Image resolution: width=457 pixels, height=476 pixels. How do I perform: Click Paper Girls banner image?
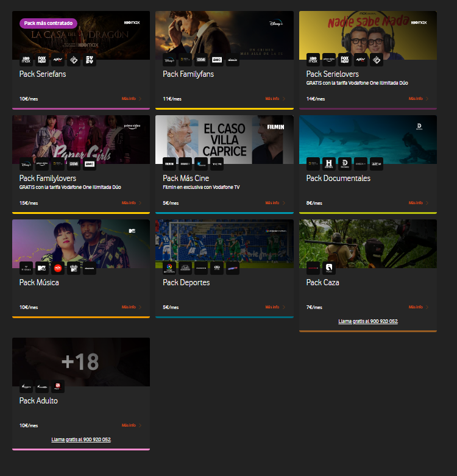coord(81,140)
